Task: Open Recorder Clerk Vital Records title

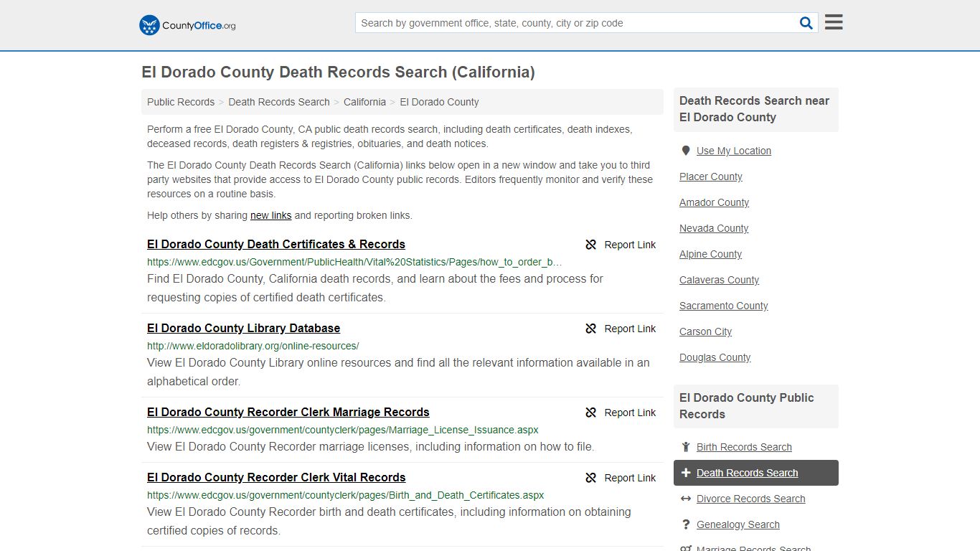Action: 276,477
